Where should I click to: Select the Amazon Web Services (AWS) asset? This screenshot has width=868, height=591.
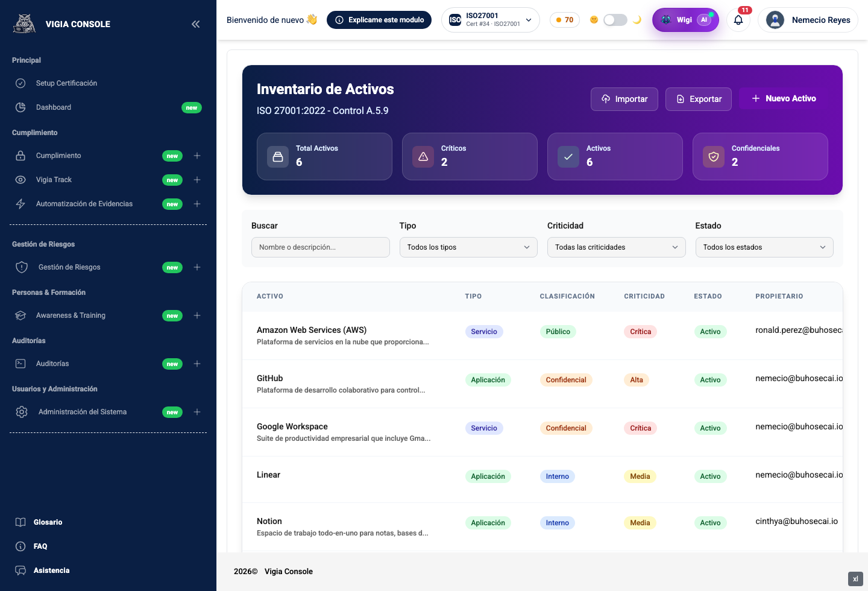[x=312, y=330]
